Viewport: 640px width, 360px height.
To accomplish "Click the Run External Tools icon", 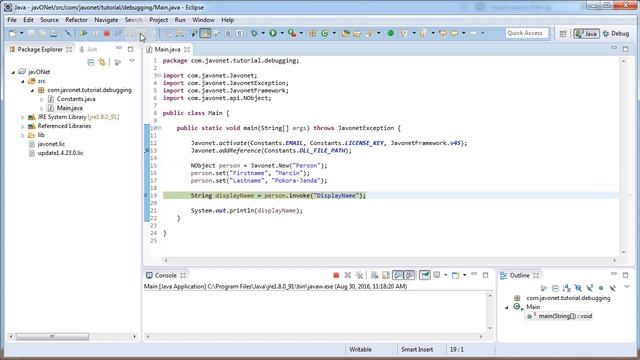I will click(292, 33).
